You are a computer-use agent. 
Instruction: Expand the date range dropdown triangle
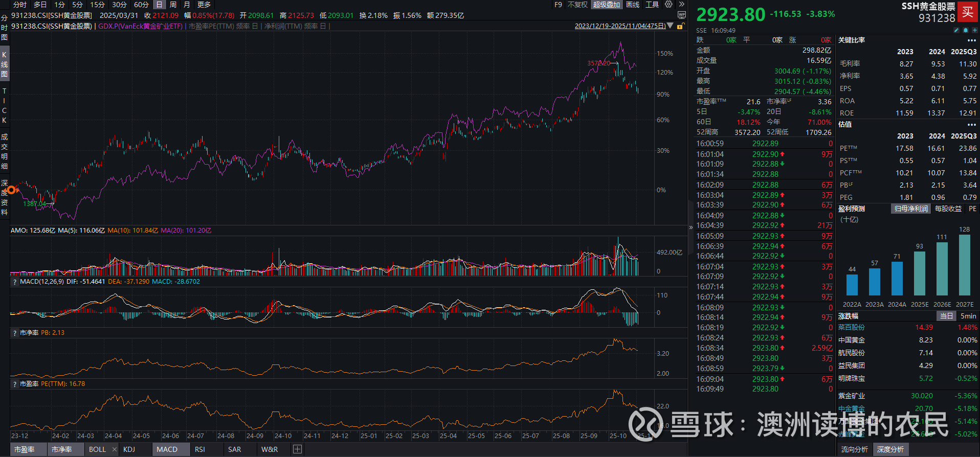pos(670,26)
